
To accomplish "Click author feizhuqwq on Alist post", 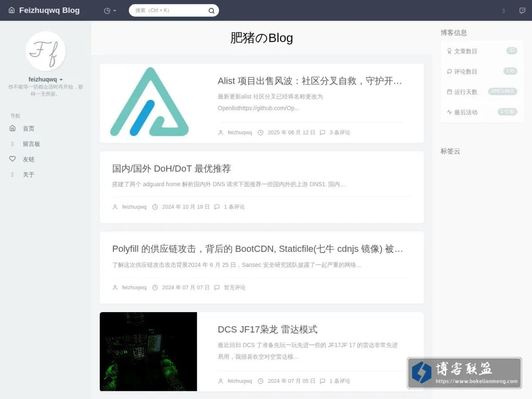I will [240, 133].
